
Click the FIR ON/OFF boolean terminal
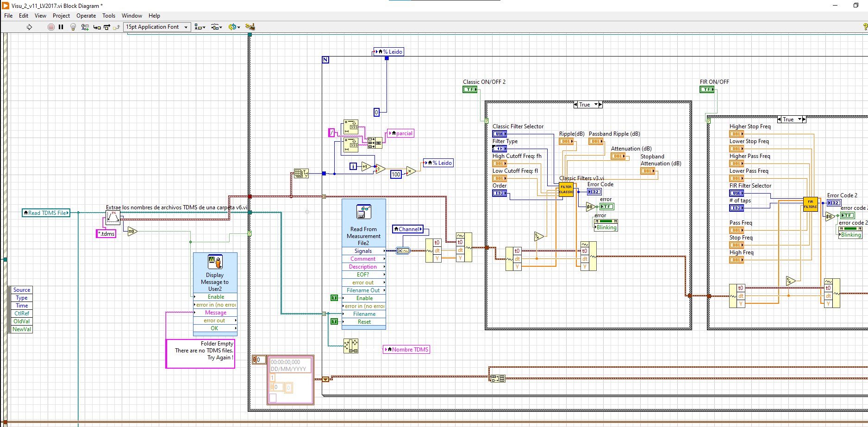point(706,89)
